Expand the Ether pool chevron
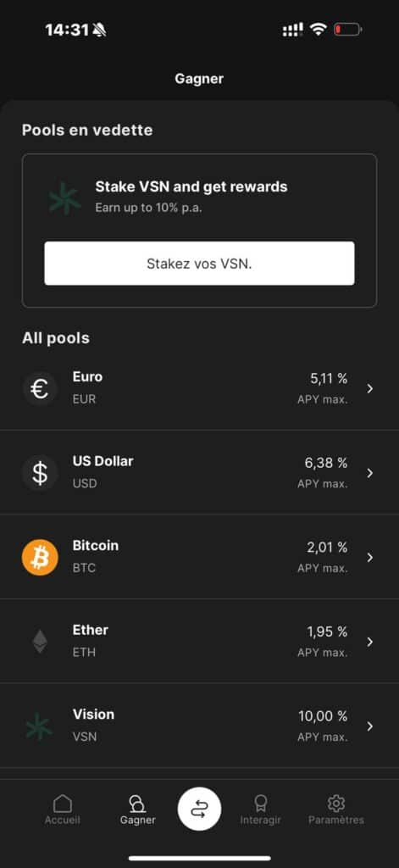Screen dimensions: 399x868 coord(370,643)
